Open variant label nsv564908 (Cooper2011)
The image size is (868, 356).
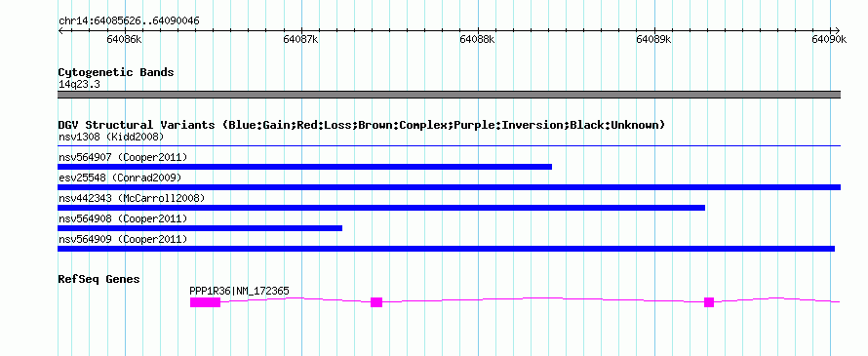click(x=123, y=218)
